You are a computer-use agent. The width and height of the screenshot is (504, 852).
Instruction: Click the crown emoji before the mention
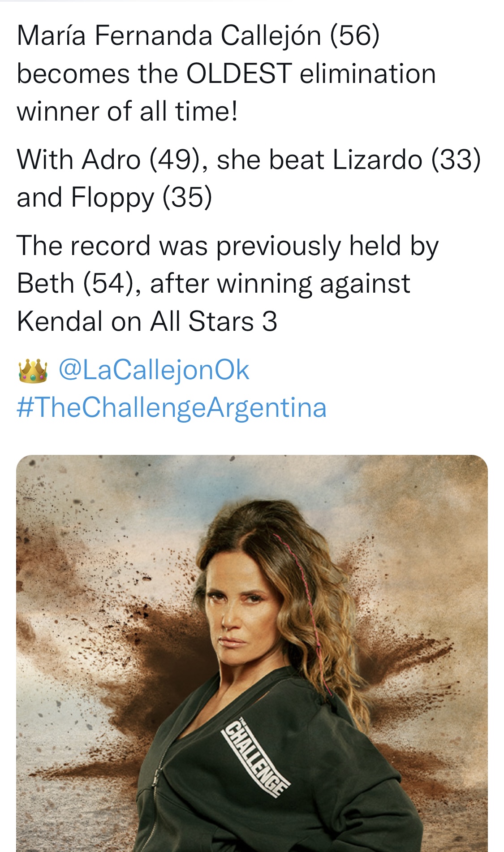tap(33, 371)
